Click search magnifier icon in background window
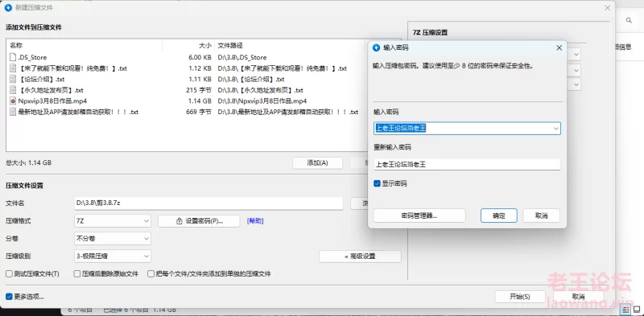Screen dimensions: 644x316 tap(629, 20)
